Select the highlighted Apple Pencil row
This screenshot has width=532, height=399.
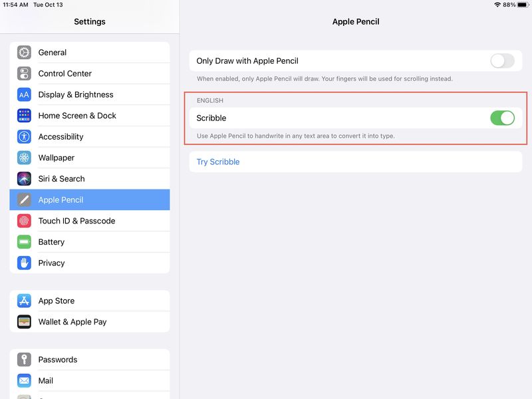[90, 200]
